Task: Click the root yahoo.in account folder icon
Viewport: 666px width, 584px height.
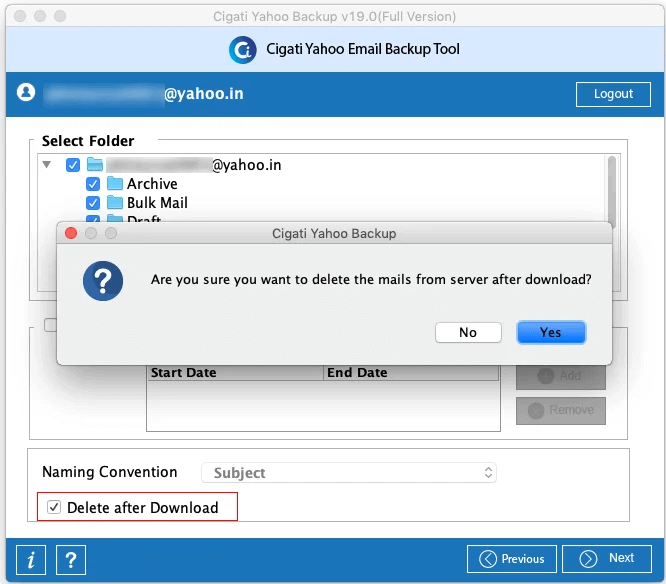Action: pos(95,164)
